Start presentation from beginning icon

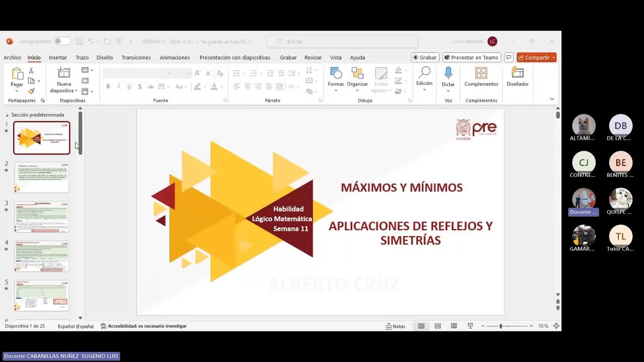119,41
